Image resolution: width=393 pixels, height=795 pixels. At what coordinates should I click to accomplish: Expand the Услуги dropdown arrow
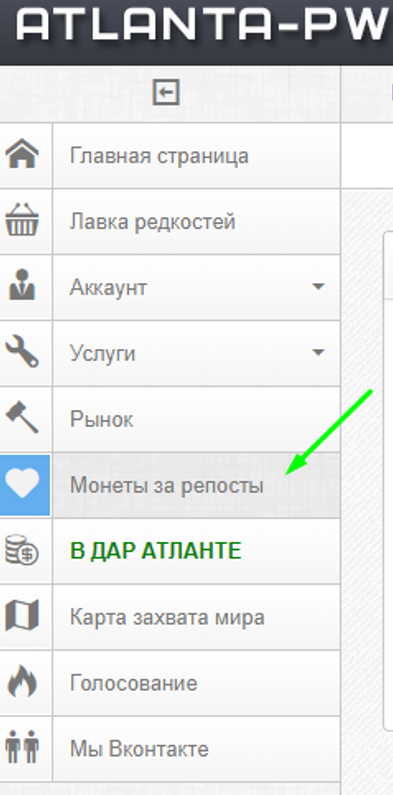(x=318, y=352)
